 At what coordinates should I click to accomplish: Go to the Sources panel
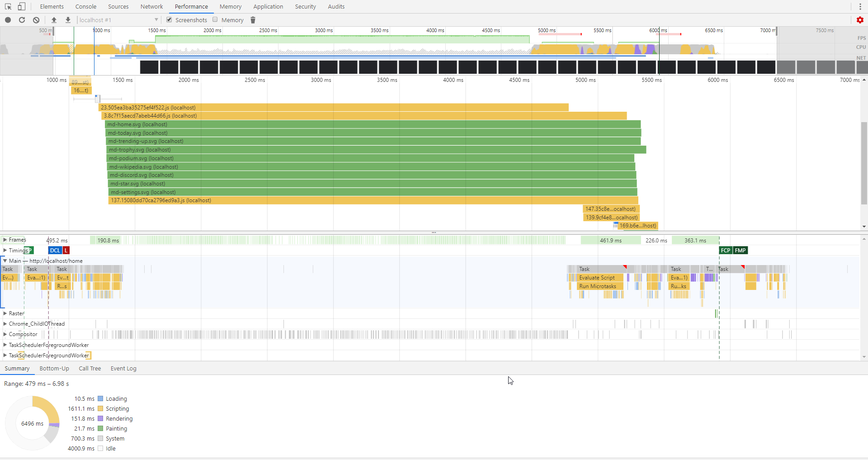118,6
